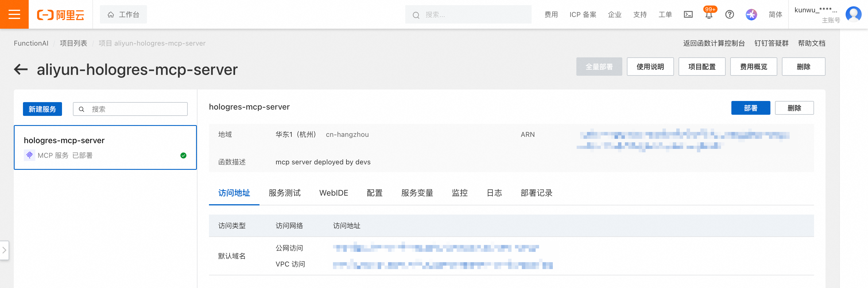Screen dimensions: 868x288
Task: Select the 访问地址 tab
Action: (234, 193)
